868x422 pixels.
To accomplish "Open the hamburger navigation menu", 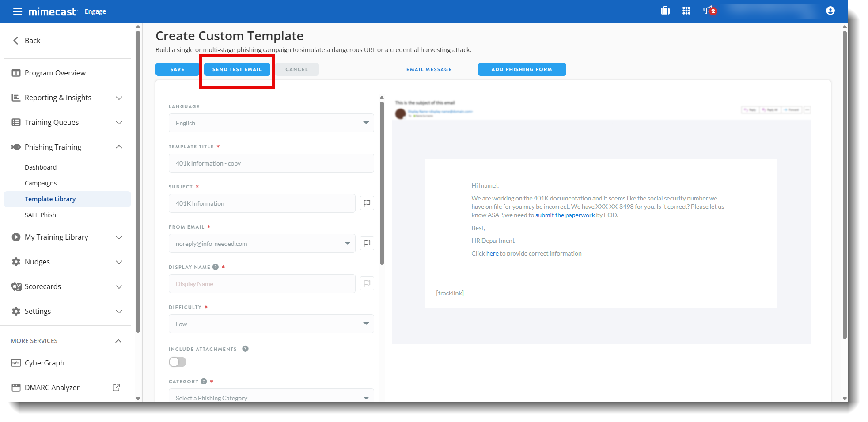I will coord(17,11).
